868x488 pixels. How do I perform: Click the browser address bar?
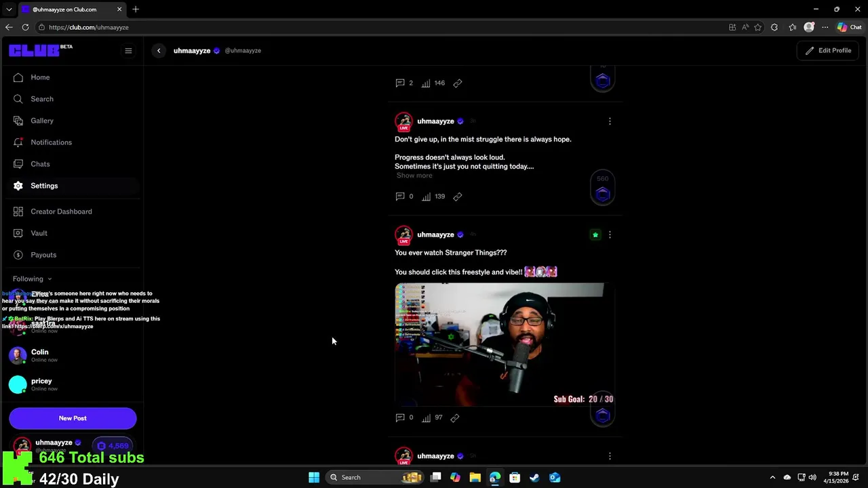click(380, 27)
